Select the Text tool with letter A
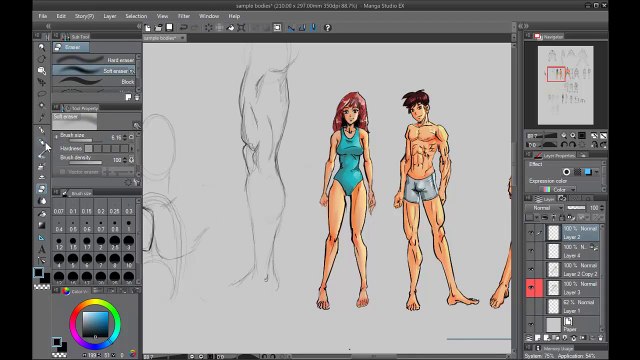The image size is (640, 360). (42, 249)
